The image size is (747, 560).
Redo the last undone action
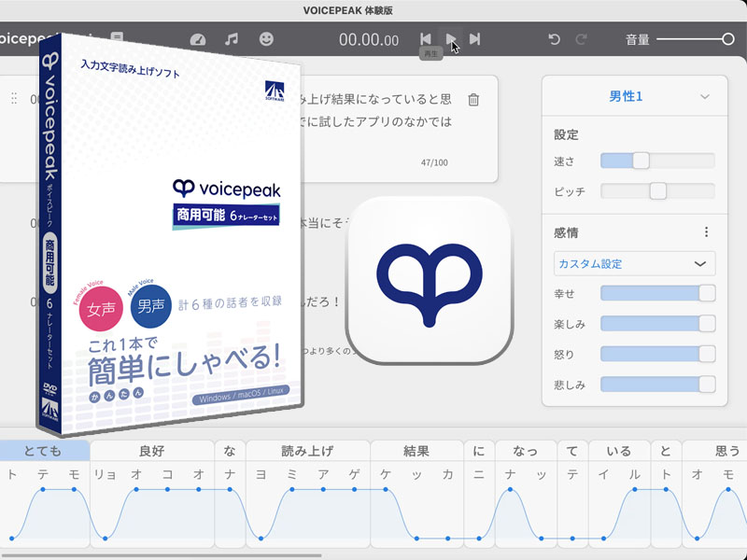point(581,39)
